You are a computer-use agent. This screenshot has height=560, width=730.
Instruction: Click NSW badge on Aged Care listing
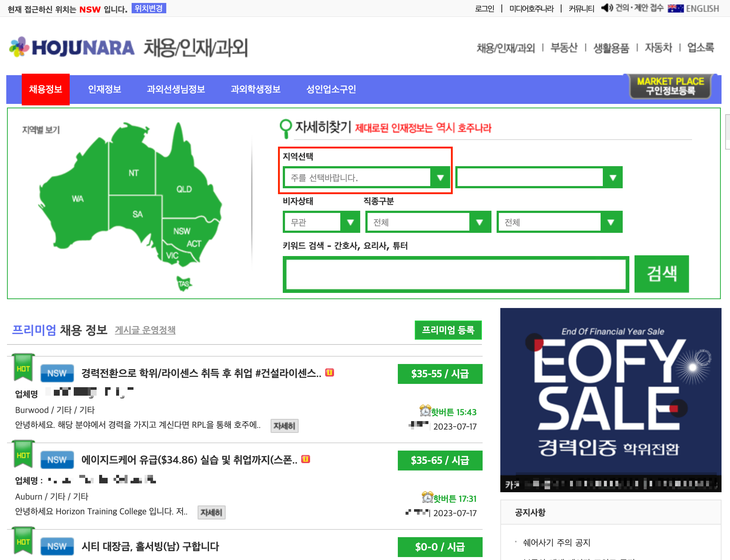click(57, 460)
